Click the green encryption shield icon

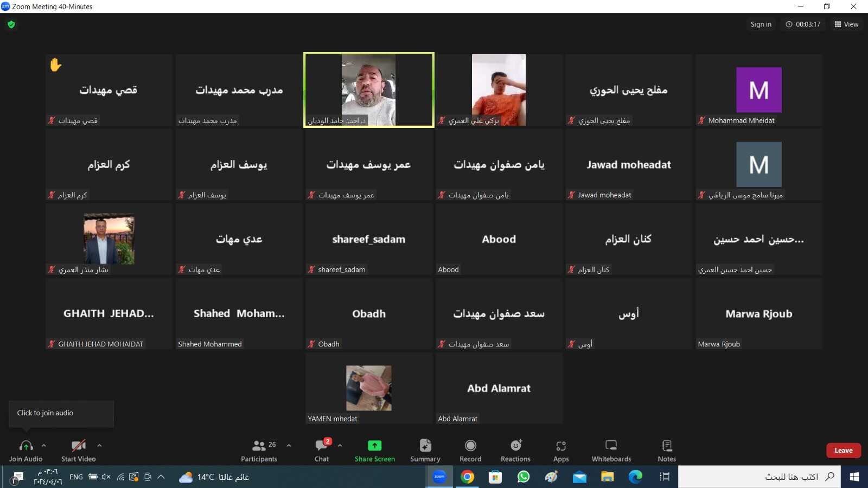pyautogui.click(x=11, y=24)
